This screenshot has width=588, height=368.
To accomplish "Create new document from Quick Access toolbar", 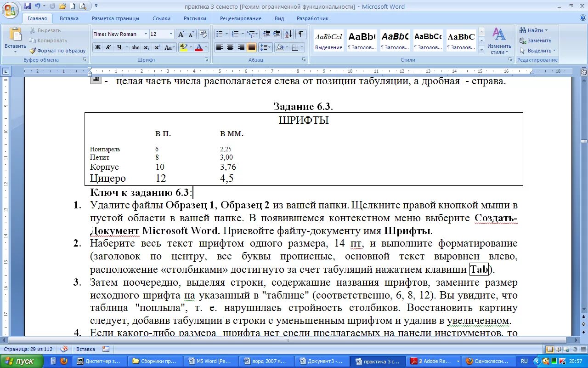I will [x=73, y=6].
